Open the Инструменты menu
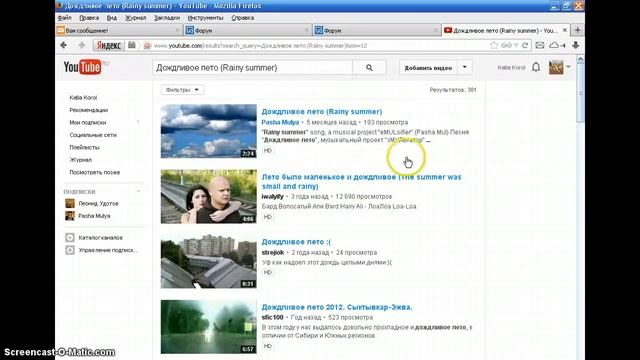Image resolution: width=640 pixels, height=360 pixels. (205, 18)
